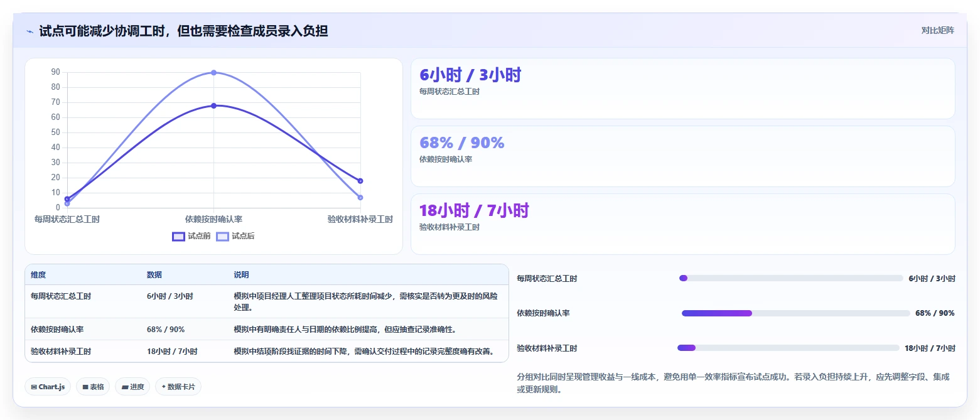Click the chart x-axis label 验收材料补录工时
This screenshot has height=420, width=980.
click(x=360, y=220)
